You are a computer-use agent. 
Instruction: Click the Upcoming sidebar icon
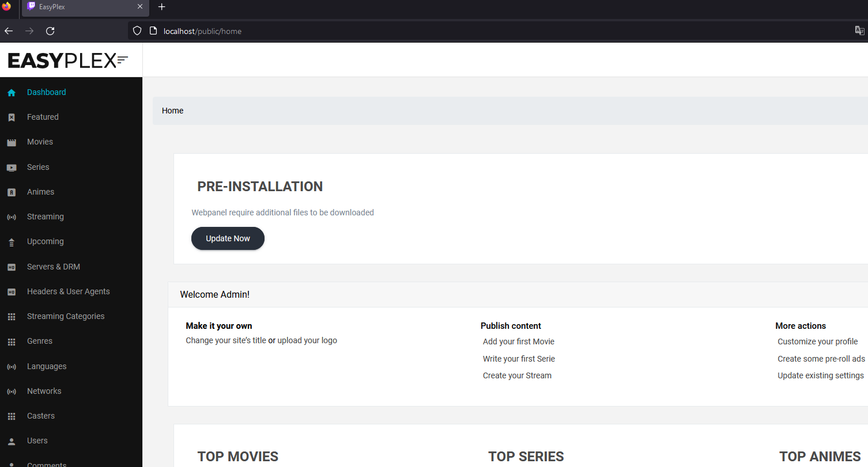click(x=12, y=241)
